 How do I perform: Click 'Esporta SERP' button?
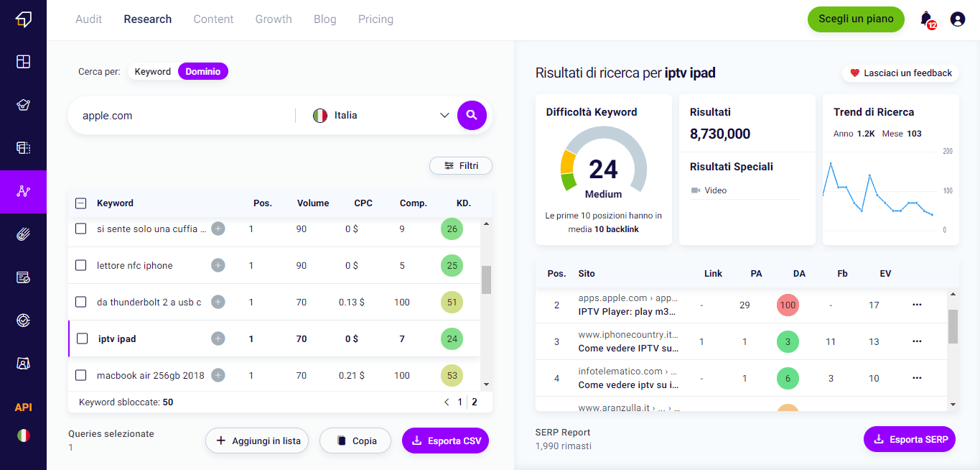tap(910, 439)
